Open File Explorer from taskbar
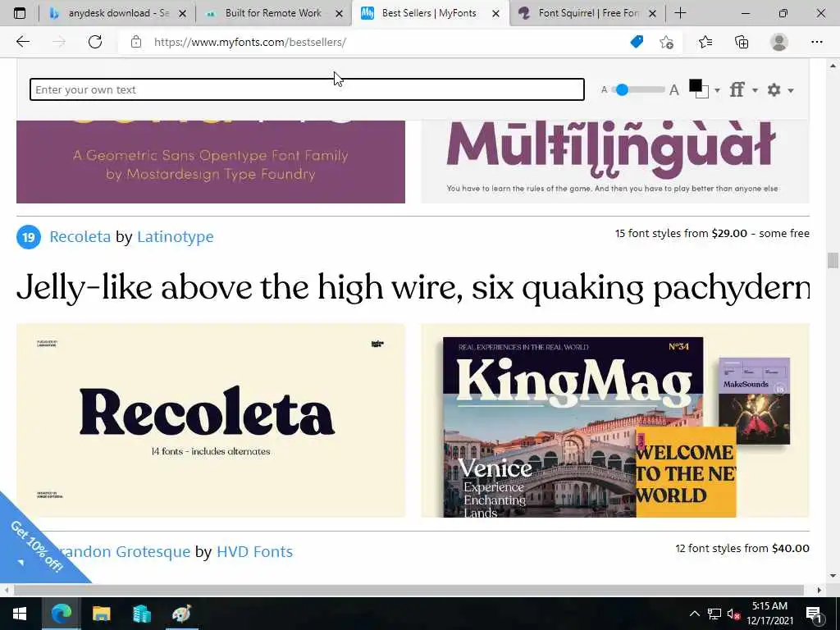 [x=101, y=614]
